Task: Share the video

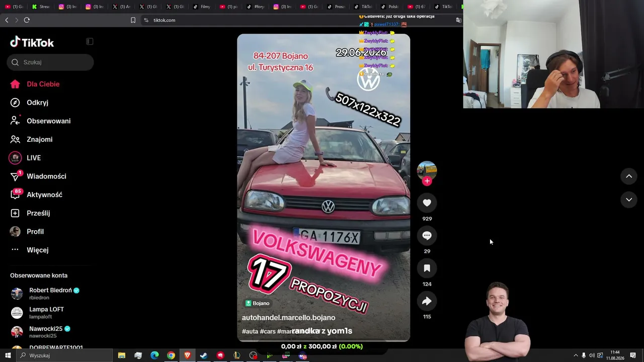Action: [x=427, y=301]
